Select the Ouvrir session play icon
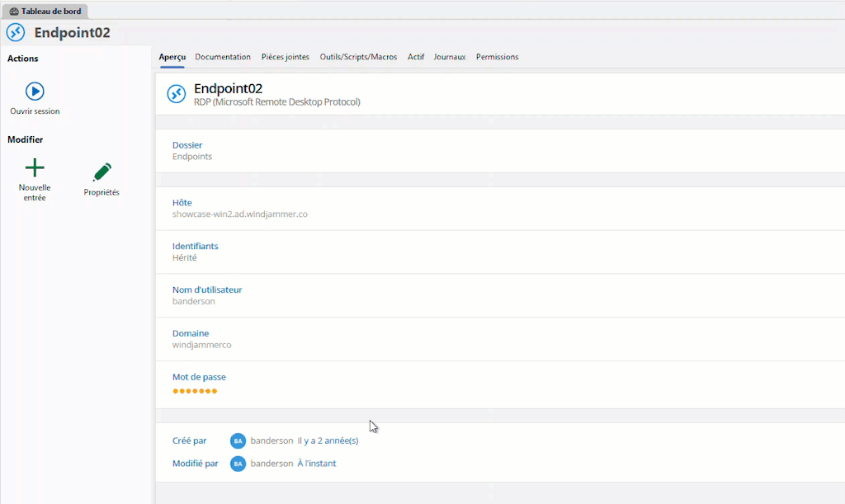Image resolution: width=845 pixels, height=504 pixels. 34,92
